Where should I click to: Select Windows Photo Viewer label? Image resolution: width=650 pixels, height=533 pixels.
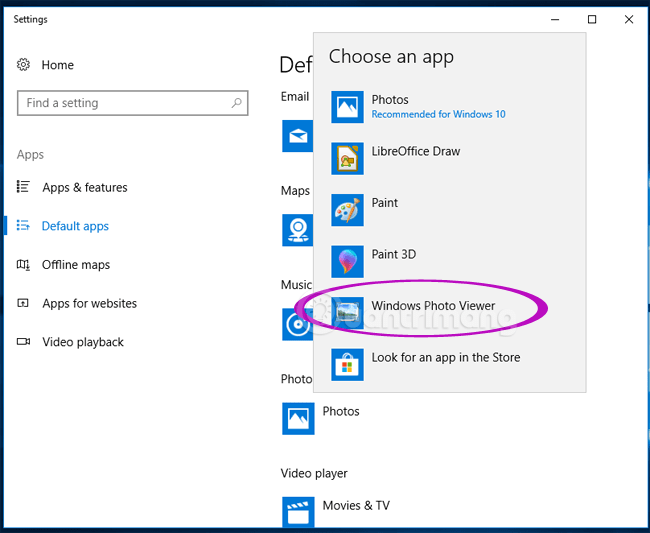point(433,306)
